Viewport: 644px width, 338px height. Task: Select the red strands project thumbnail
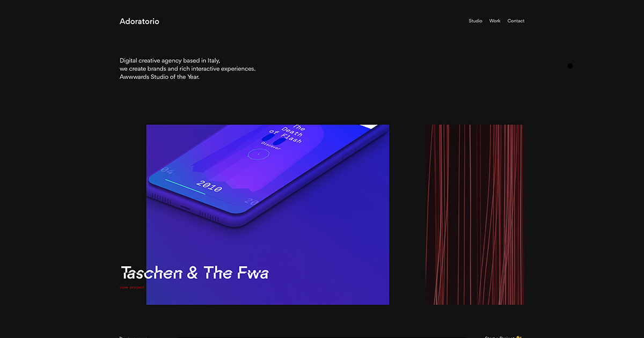(x=475, y=215)
